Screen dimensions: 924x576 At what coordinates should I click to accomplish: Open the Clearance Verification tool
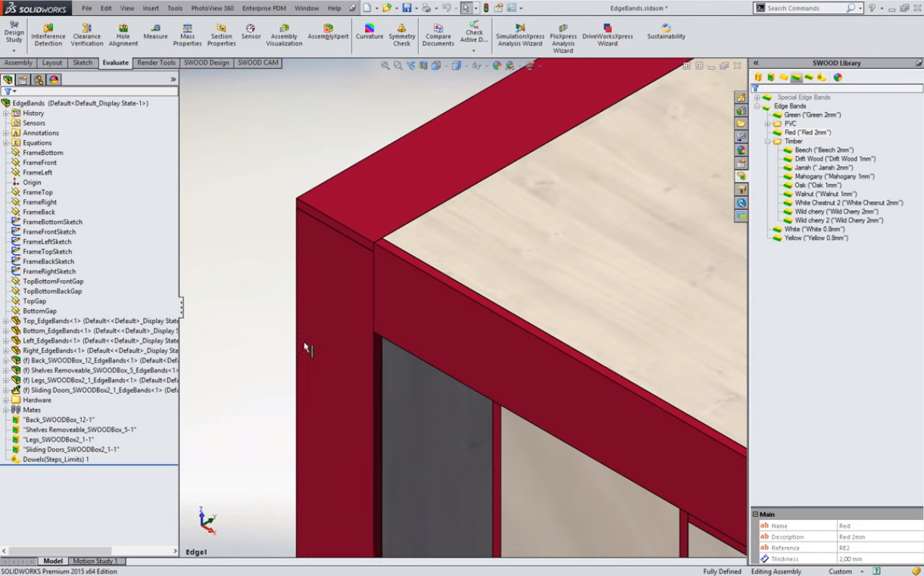(x=87, y=35)
